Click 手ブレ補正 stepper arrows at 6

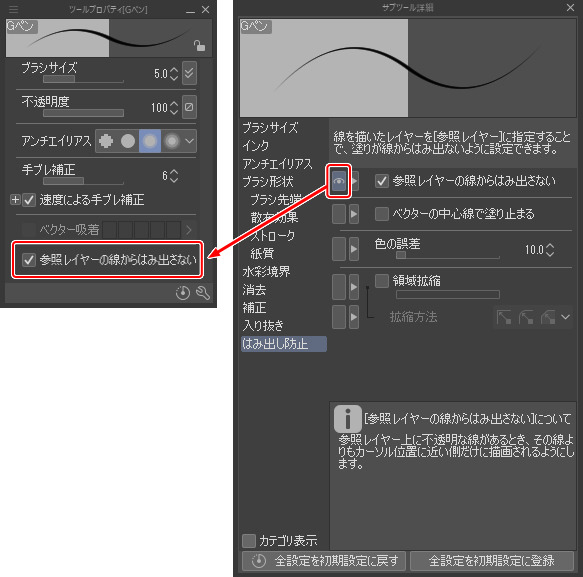coord(174,176)
